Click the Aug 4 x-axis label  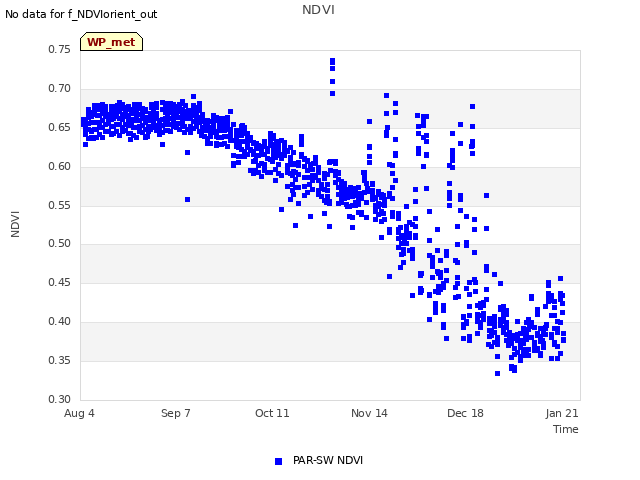[79, 413]
